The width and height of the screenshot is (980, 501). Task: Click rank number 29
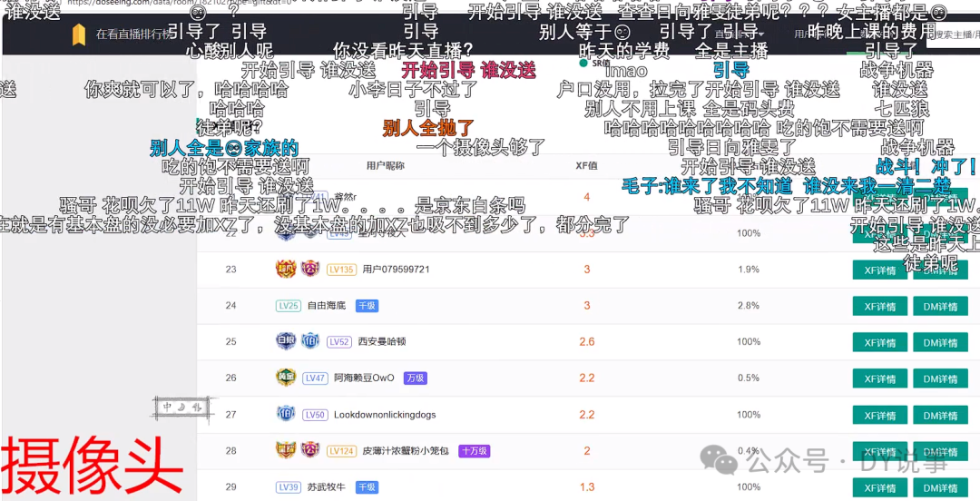pos(231,487)
